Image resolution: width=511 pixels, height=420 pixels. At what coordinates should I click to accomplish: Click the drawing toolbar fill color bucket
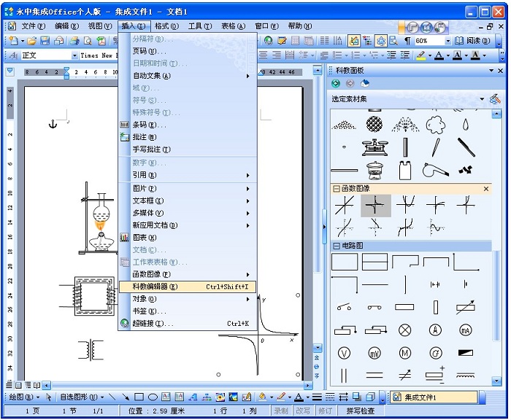(x=262, y=397)
